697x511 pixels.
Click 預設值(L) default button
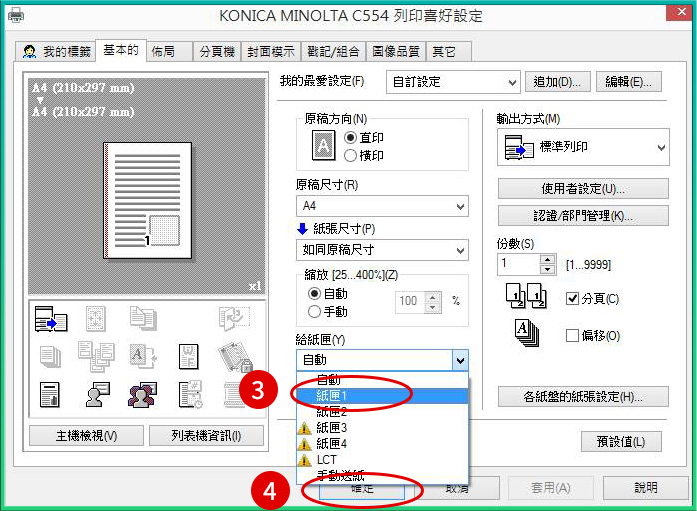pyautogui.click(x=621, y=442)
